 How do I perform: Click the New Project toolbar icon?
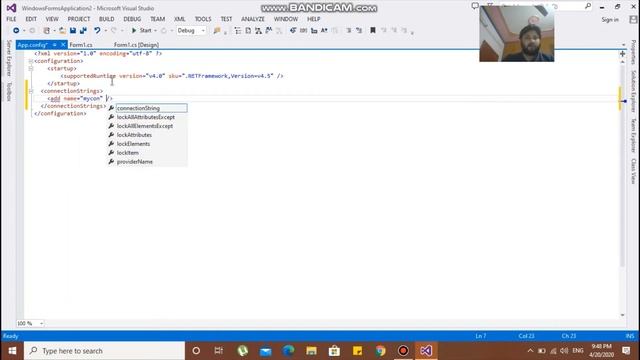[x=47, y=31]
